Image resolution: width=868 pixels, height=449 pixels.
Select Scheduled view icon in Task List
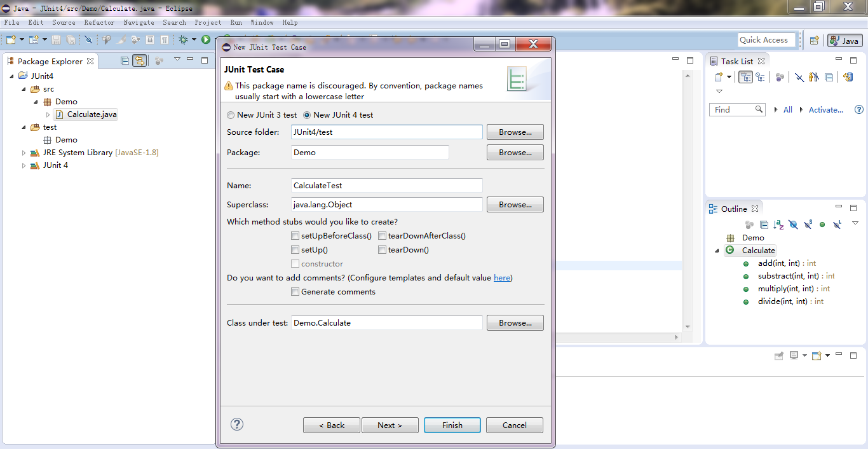click(x=760, y=77)
